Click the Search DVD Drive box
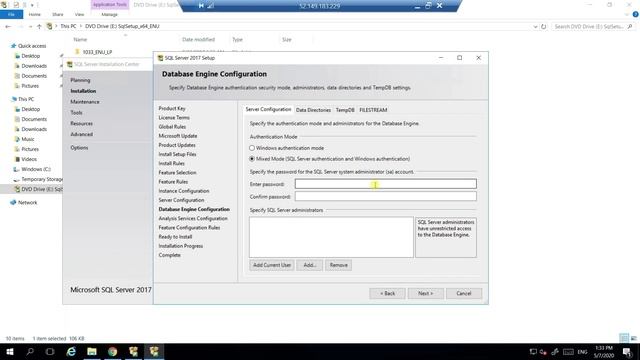Screen dimensions: 640x360 click(592, 27)
